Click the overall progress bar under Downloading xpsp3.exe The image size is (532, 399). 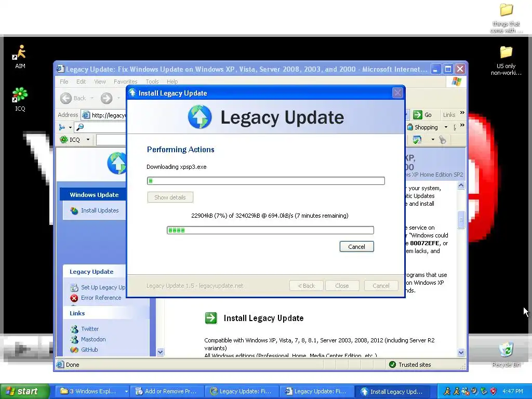pyautogui.click(x=266, y=181)
